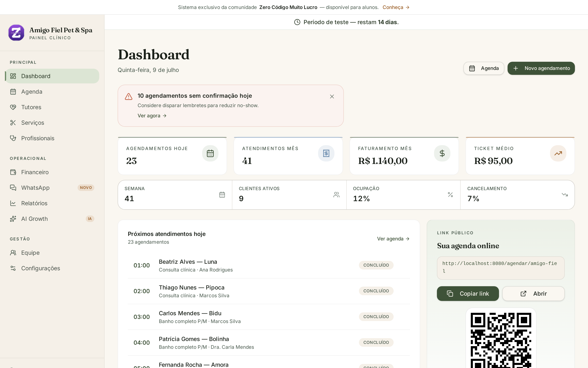Click the clock icon in trial notice
This screenshot has width=588, height=368.
pos(297,22)
